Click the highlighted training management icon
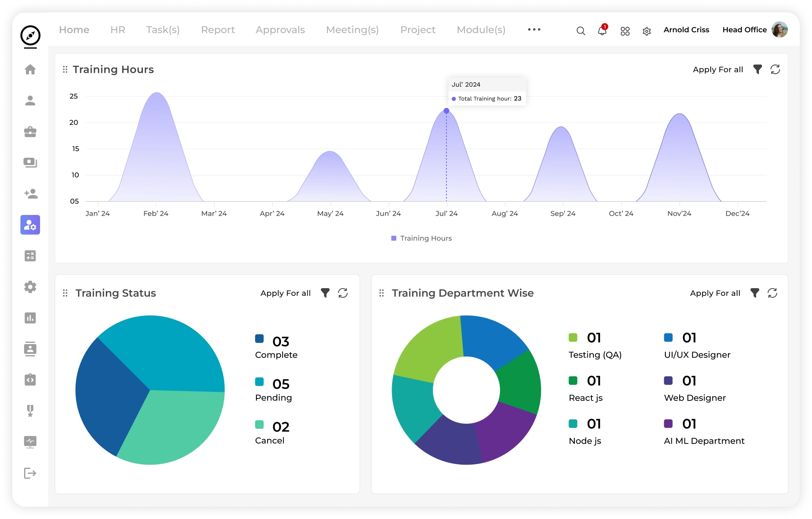Screen dimensions: 812x519 coord(31,225)
